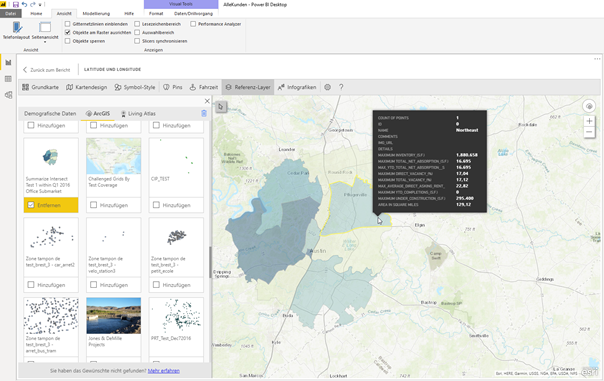Enable Auswahlbereich
This screenshot has height=381, width=604.
coord(137,33)
